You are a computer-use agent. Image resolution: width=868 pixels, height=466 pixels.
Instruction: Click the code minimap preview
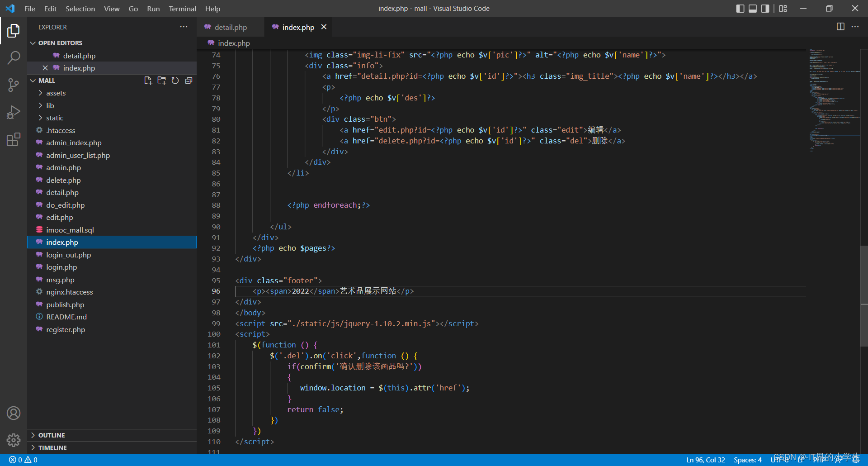(x=835, y=100)
